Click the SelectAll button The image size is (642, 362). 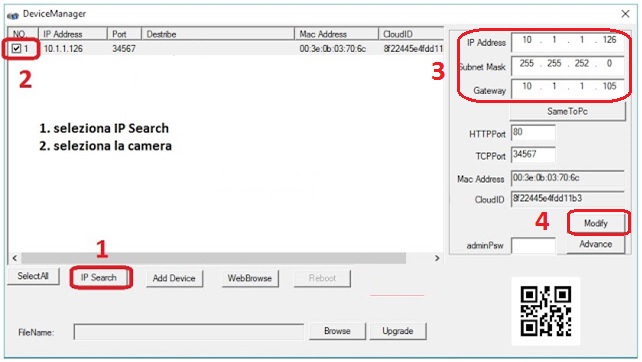(x=33, y=276)
